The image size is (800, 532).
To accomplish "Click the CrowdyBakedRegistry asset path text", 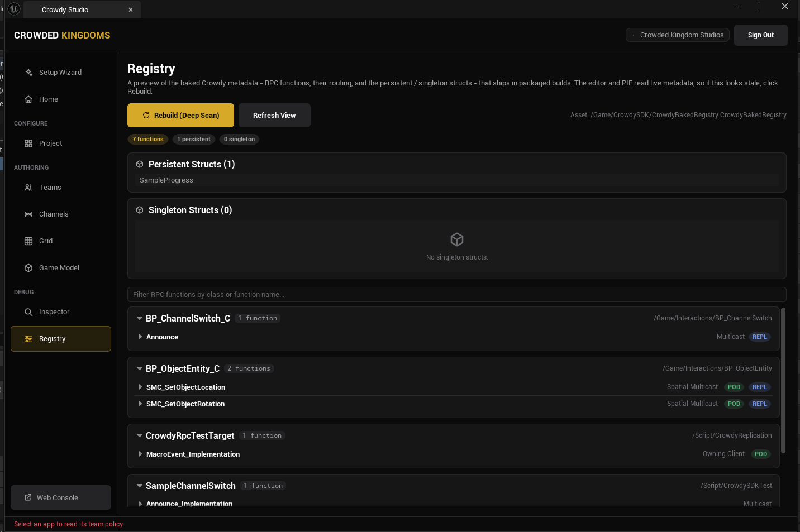I will pos(678,115).
